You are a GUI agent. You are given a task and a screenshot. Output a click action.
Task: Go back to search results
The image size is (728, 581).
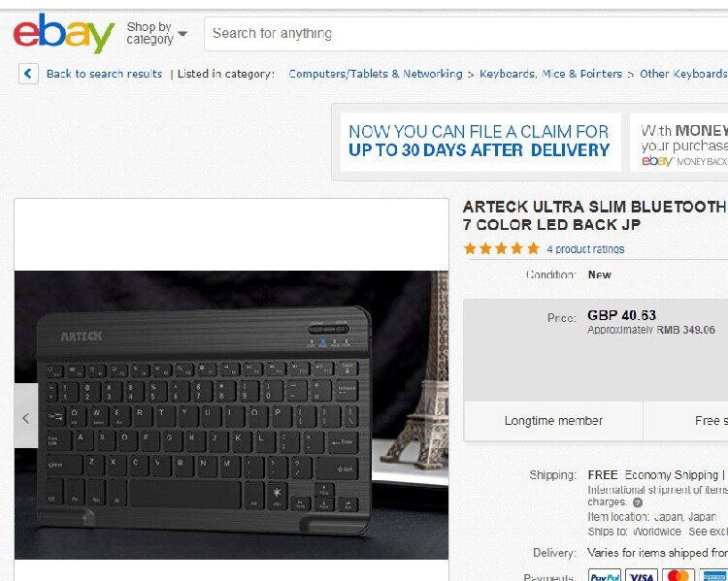coord(104,74)
